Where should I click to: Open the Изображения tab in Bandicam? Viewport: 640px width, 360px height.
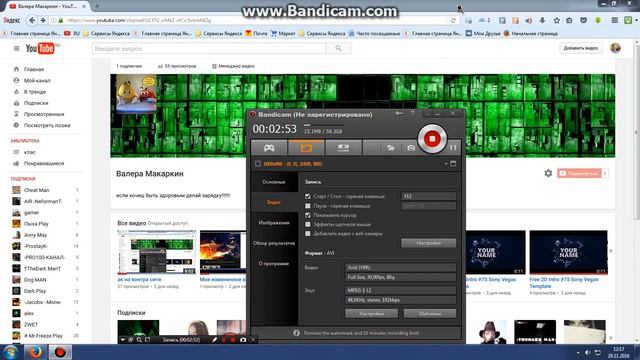[274, 223]
